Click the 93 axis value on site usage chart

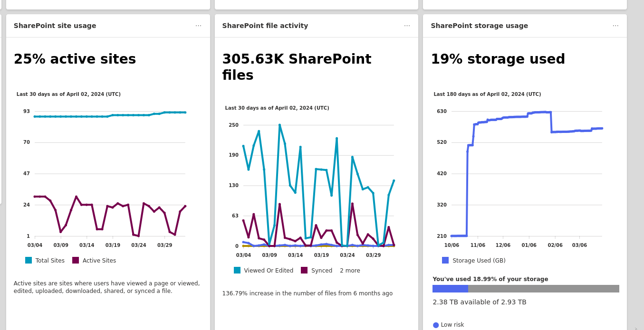[27, 112]
